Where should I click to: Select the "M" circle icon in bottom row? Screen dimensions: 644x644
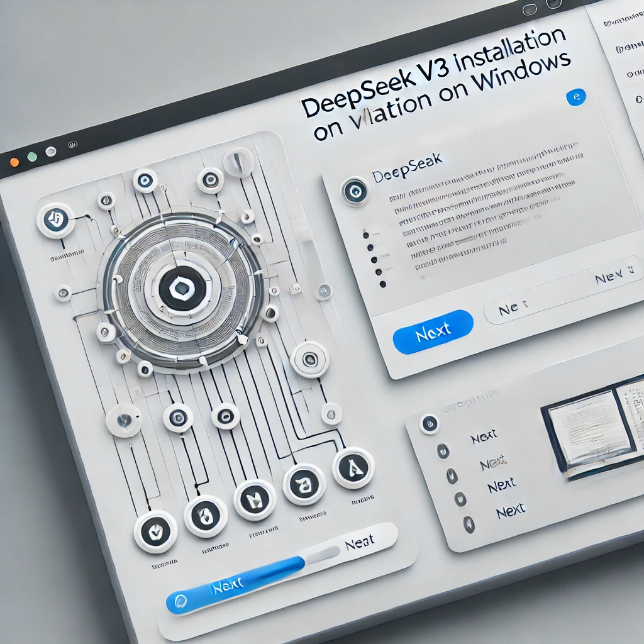click(255, 500)
